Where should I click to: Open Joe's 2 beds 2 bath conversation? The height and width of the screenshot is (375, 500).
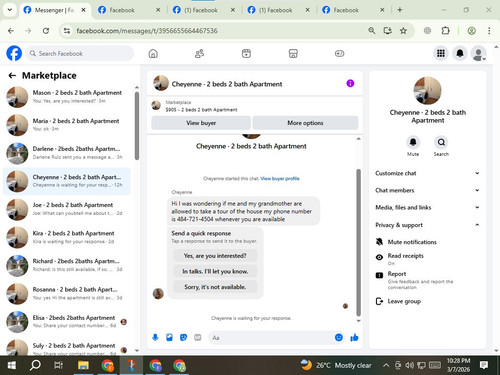click(x=67, y=209)
